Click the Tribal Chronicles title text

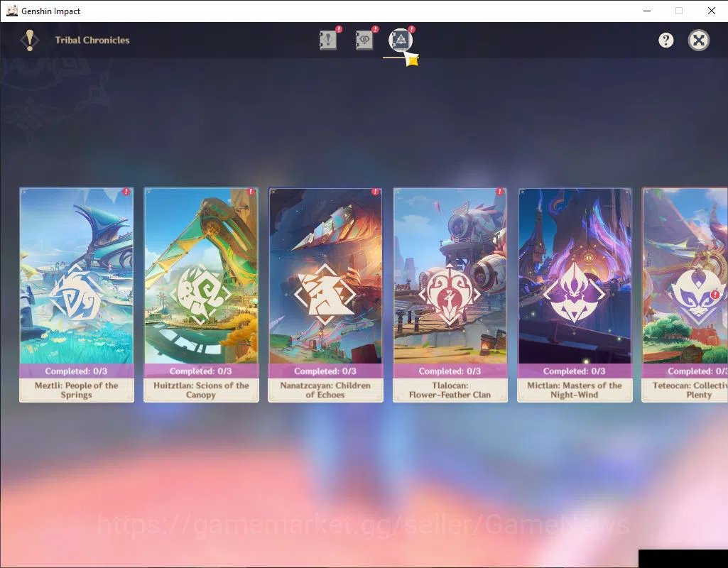point(92,40)
